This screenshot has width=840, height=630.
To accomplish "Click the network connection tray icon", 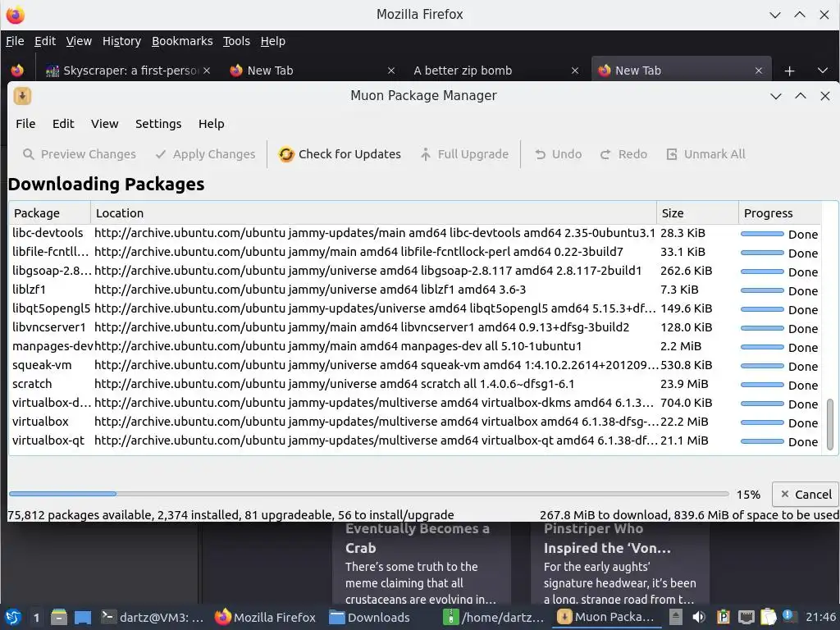I will pyautogui.click(x=746, y=618).
